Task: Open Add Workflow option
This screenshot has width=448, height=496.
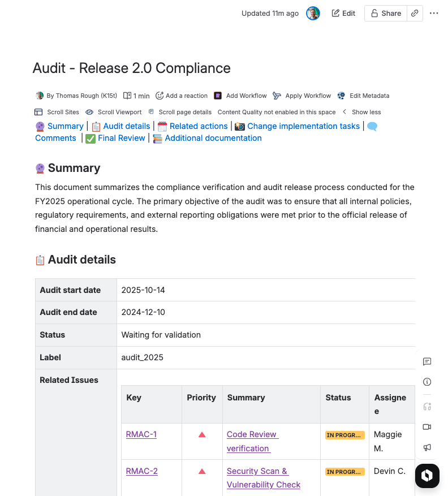Action: (x=240, y=96)
